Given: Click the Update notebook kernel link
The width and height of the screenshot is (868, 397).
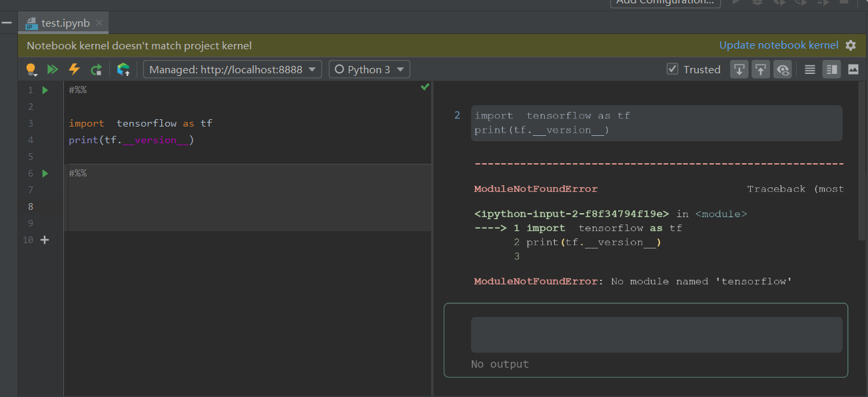Looking at the screenshot, I should (779, 45).
